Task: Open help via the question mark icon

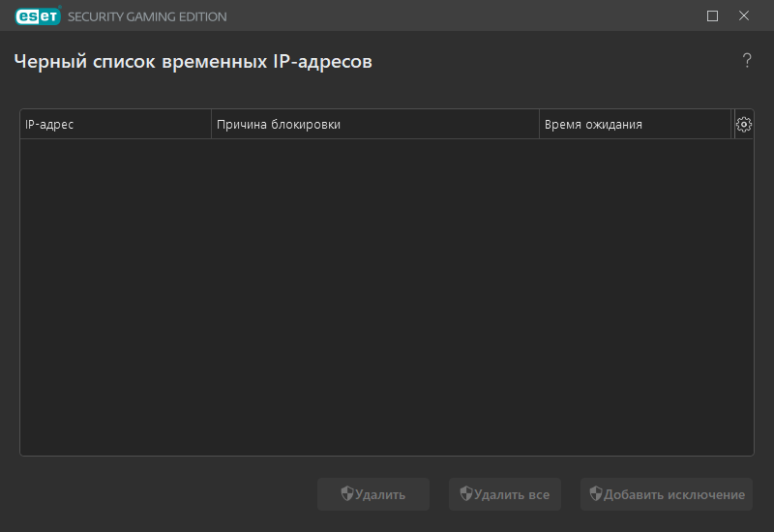Action: pos(747,61)
